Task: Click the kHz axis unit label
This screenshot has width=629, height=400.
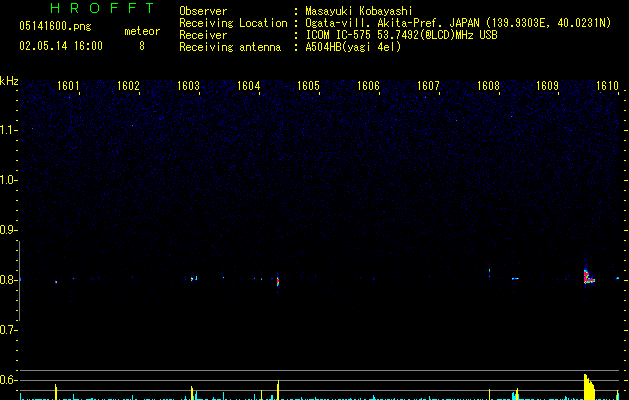Action: [x=9, y=81]
